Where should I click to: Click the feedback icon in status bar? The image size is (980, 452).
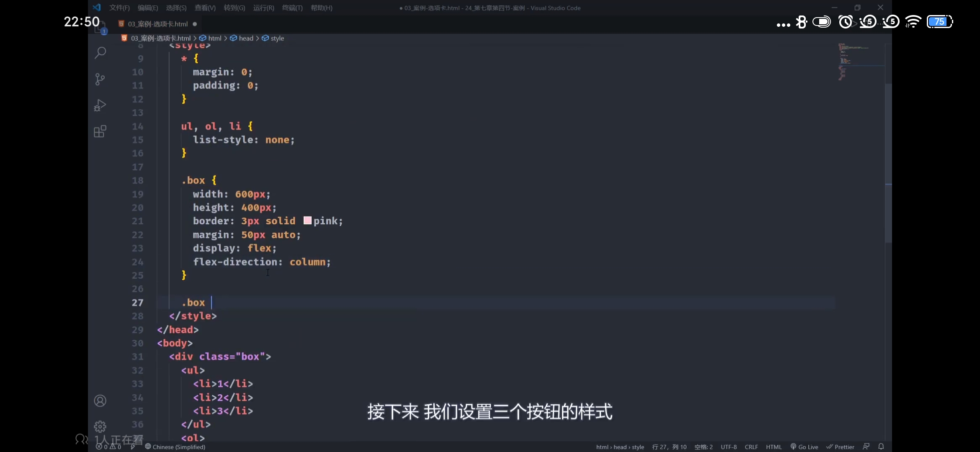pos(866,447)
